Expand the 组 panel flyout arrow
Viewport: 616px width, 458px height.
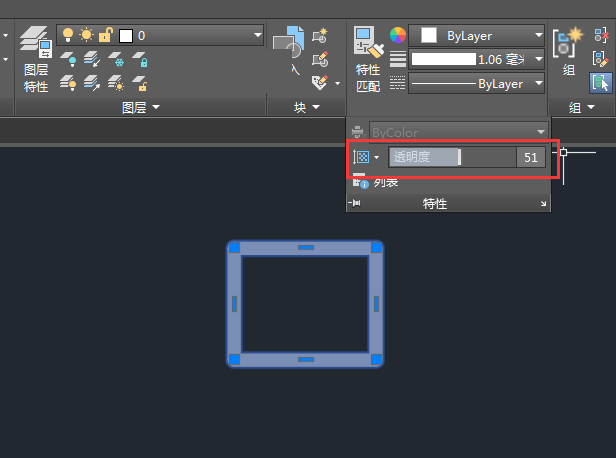591,107
